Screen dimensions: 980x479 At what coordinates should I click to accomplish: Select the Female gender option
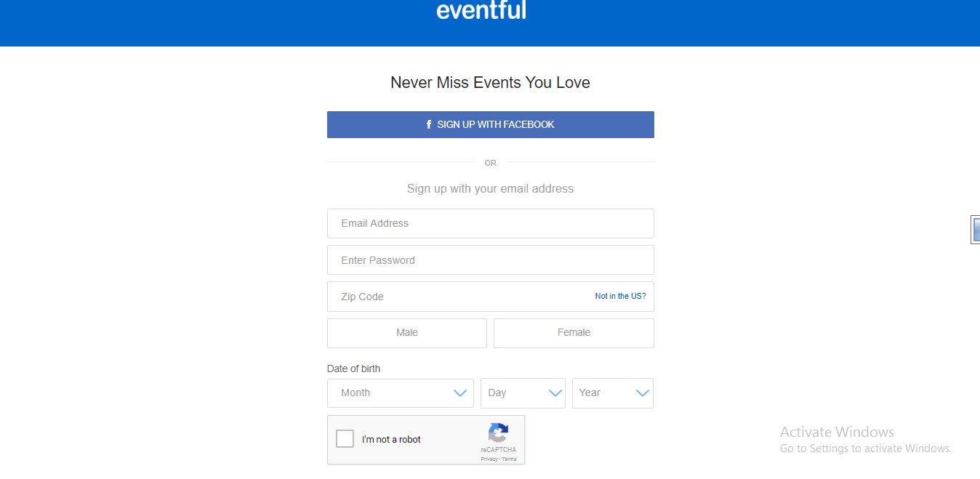click(x=574, y=333)
